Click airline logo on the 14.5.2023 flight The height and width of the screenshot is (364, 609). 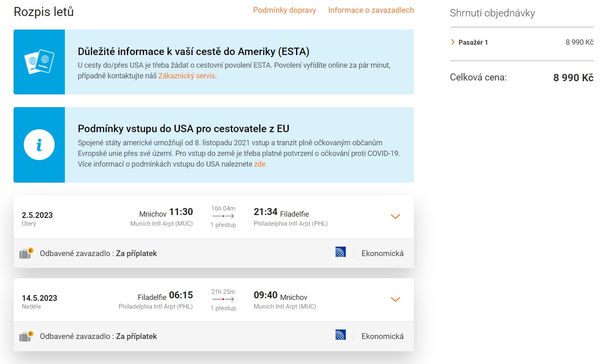[340, 335]
